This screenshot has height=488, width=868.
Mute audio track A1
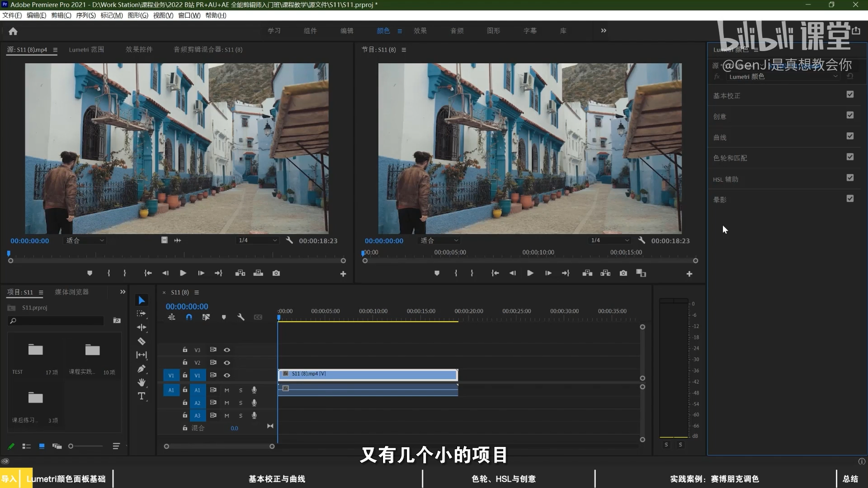pyautogui.click(x=227, y=390)
